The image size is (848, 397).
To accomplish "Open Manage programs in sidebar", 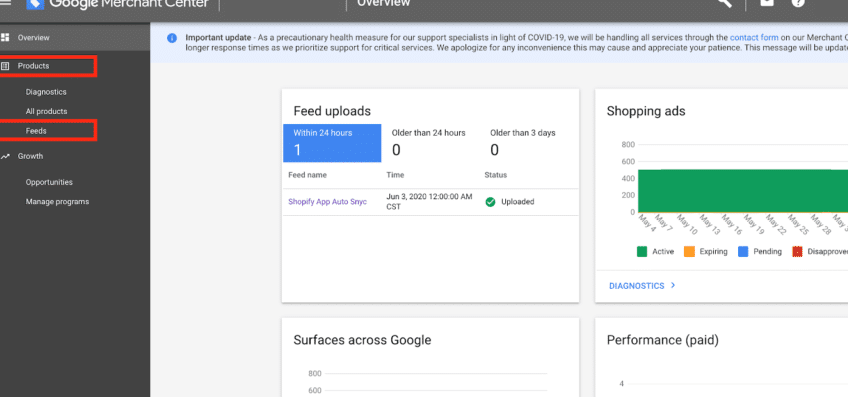I will coord(57,202).
